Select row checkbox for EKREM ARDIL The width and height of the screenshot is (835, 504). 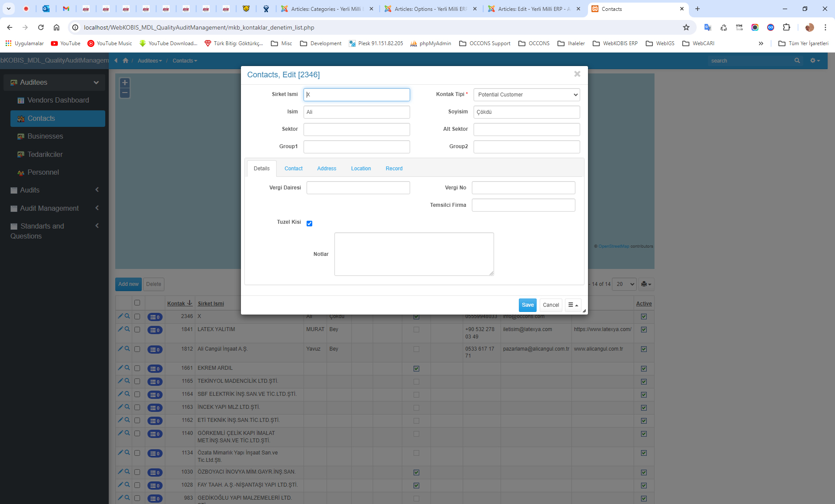click(137, 368)
